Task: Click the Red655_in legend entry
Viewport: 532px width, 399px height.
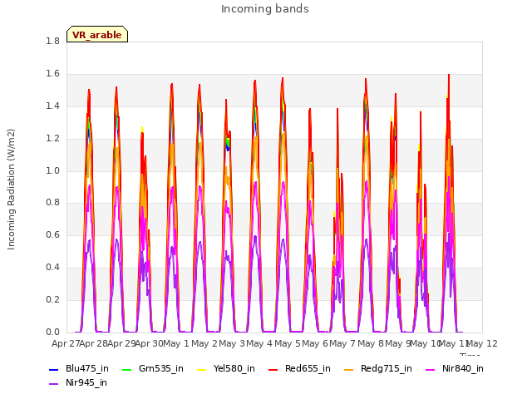Action: point(299,369)
